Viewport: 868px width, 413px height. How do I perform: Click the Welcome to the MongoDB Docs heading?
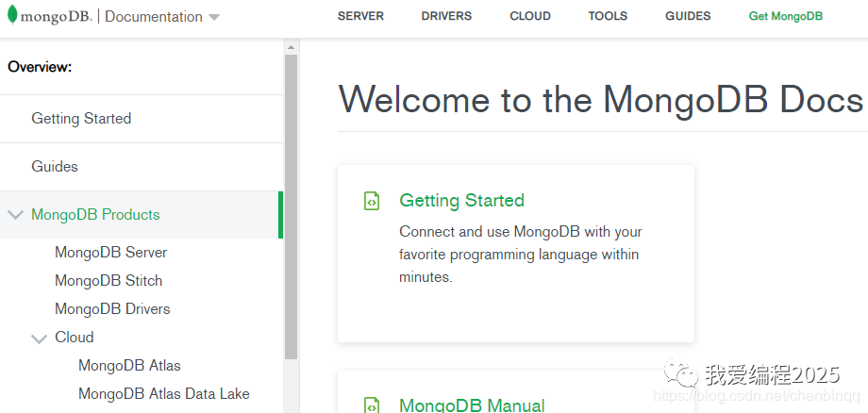pos(601,100)
